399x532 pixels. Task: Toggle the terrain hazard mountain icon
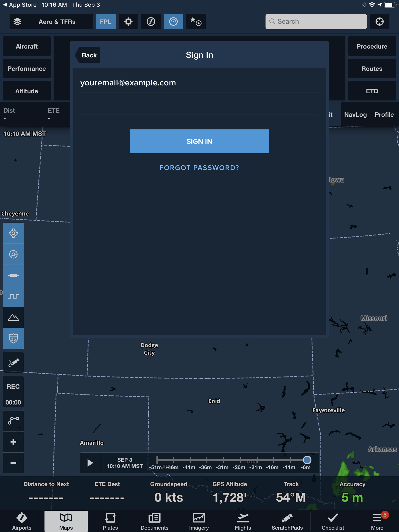(x=13, y=317)
